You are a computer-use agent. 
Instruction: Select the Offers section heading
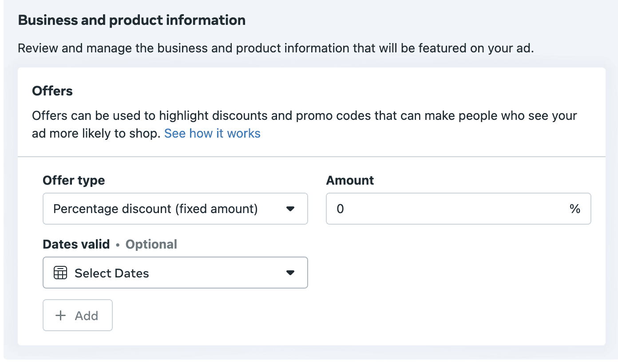tap(52, 91)
